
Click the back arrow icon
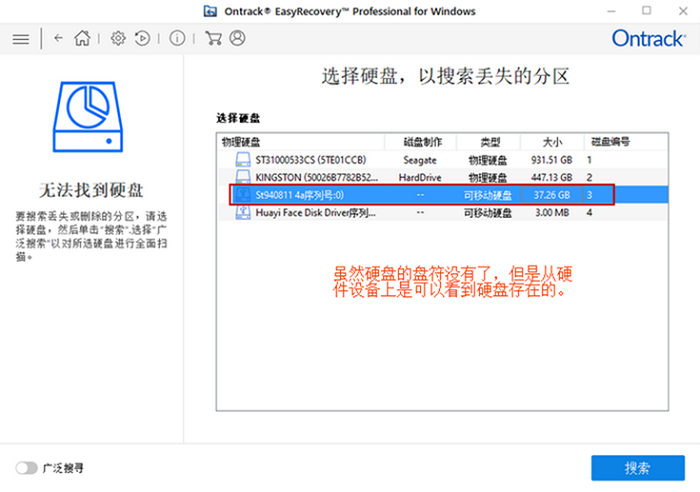58,39
